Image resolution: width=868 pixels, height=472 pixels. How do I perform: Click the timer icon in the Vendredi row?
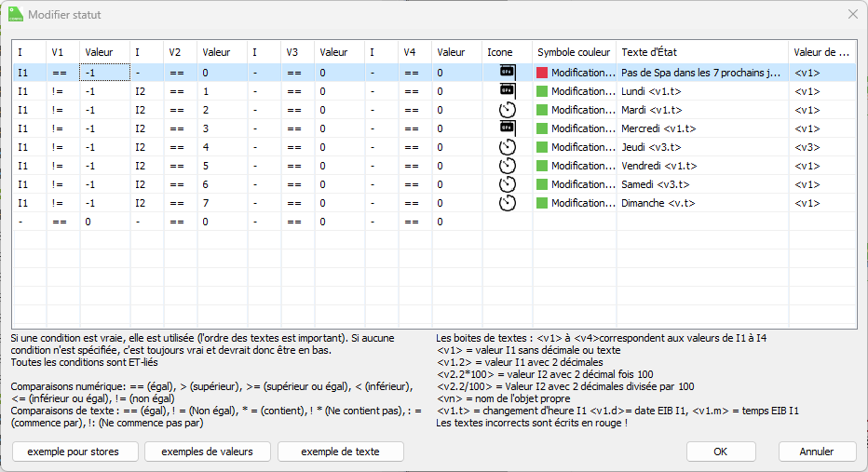coord(507,166)
